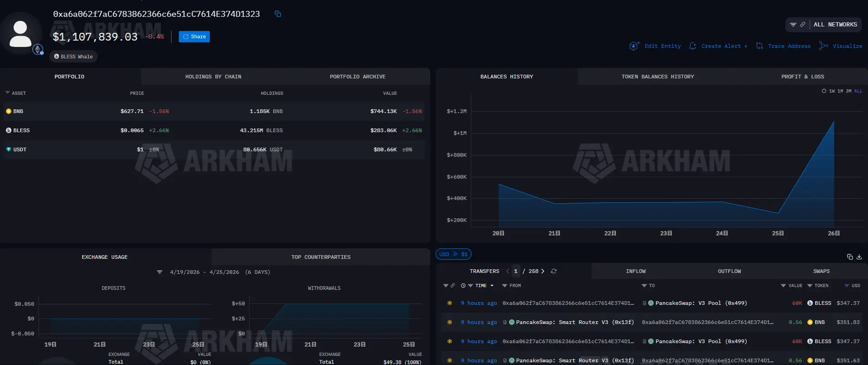This screenshot has width=868, height=365.
Task: Open the chain filter in the transfers header
Action: pyautogui.click(x=446, y=286)
